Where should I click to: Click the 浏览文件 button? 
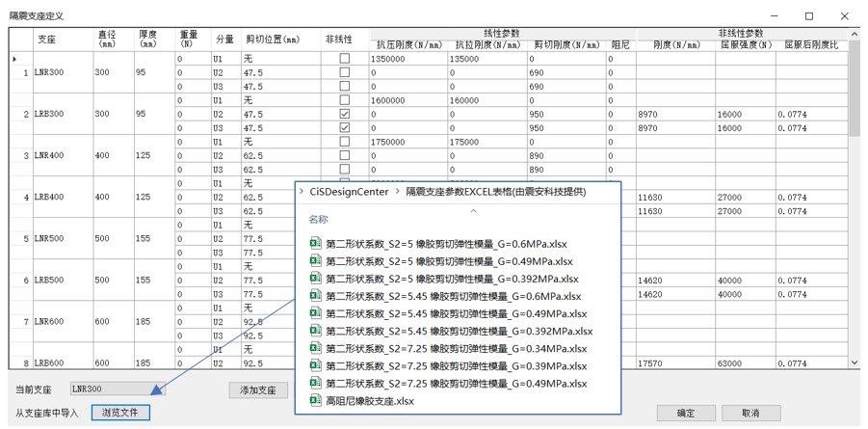[120, 413]
